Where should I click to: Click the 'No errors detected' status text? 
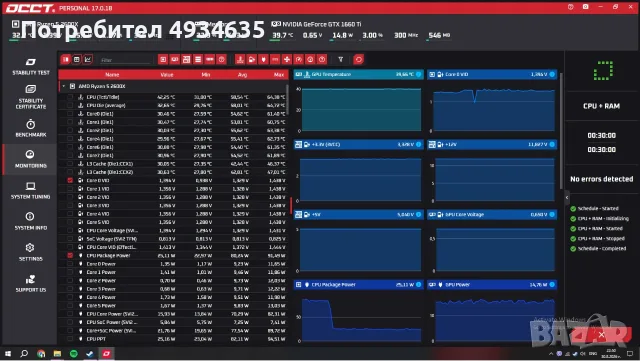(x=601, y=179)
